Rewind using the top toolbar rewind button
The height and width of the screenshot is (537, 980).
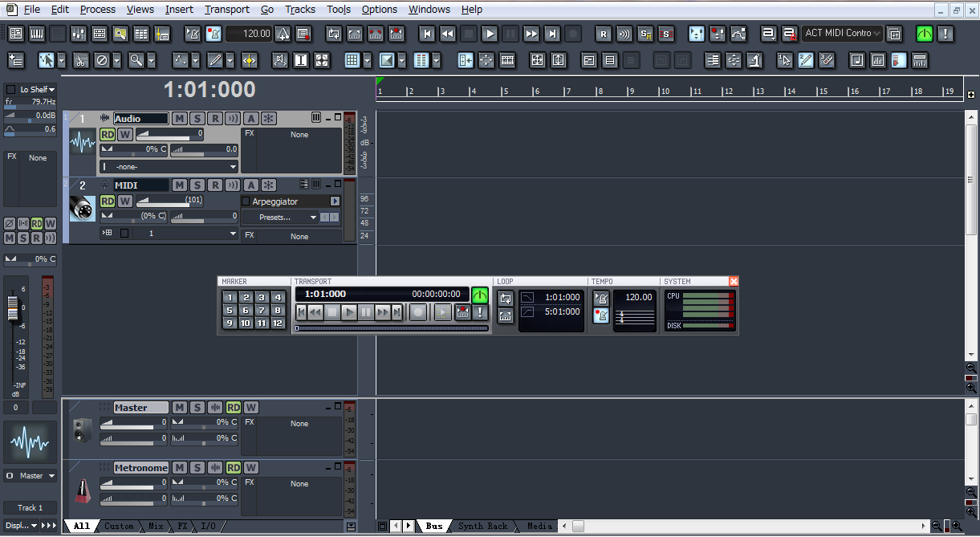point(448,34)
